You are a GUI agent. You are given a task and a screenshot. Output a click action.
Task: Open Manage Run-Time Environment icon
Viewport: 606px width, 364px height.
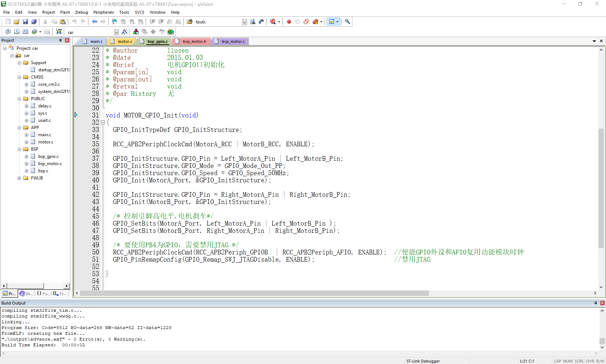point(171,32)
